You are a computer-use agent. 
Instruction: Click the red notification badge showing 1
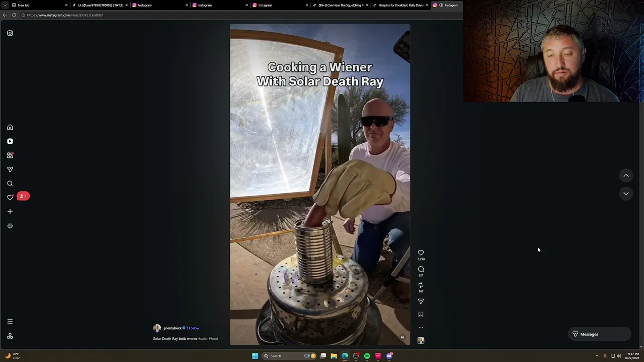click(x=23, y=196)
